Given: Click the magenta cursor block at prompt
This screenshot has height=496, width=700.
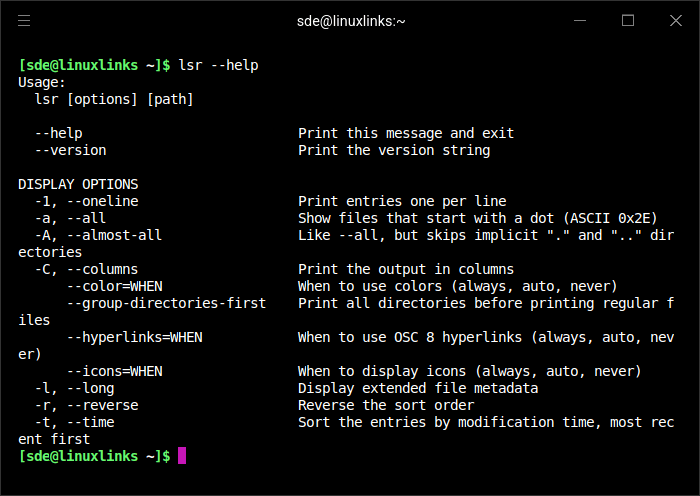Looking at the screenshot, I should [182, 456].
